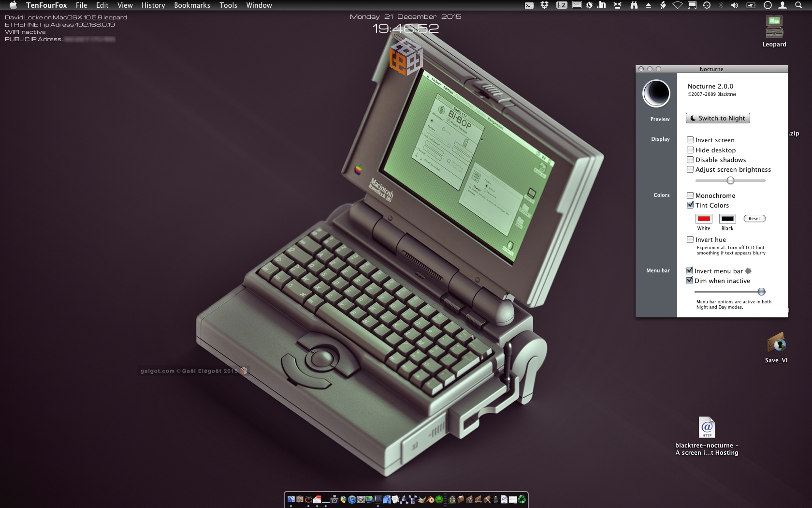
Task: Launch Blender from the dock
Action: [x=431, y=499]
